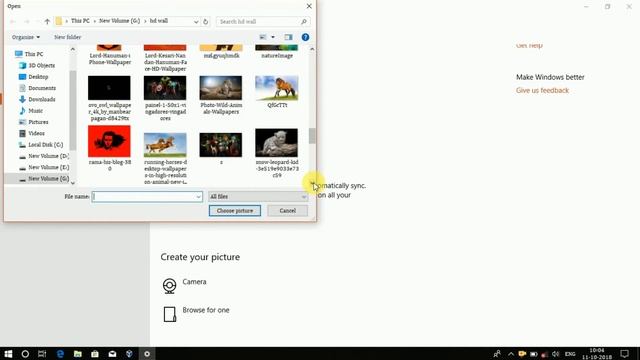Screen dimensions: 640x360
Task: Open Mail app from taskbar
Action: (112, 354)
